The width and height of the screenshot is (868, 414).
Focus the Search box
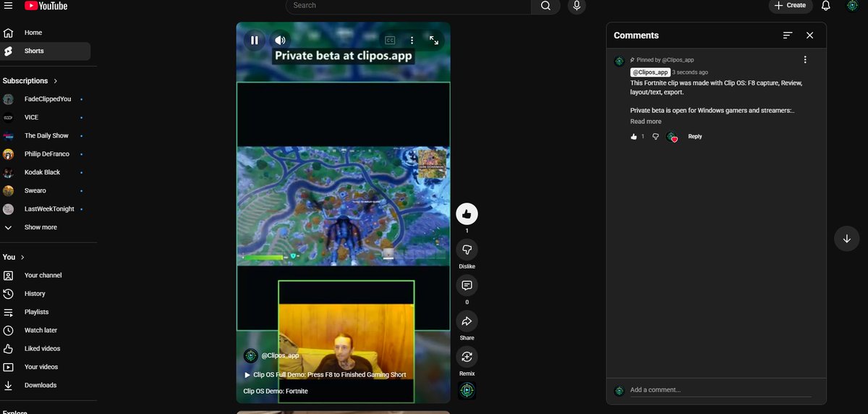[409, 6]
